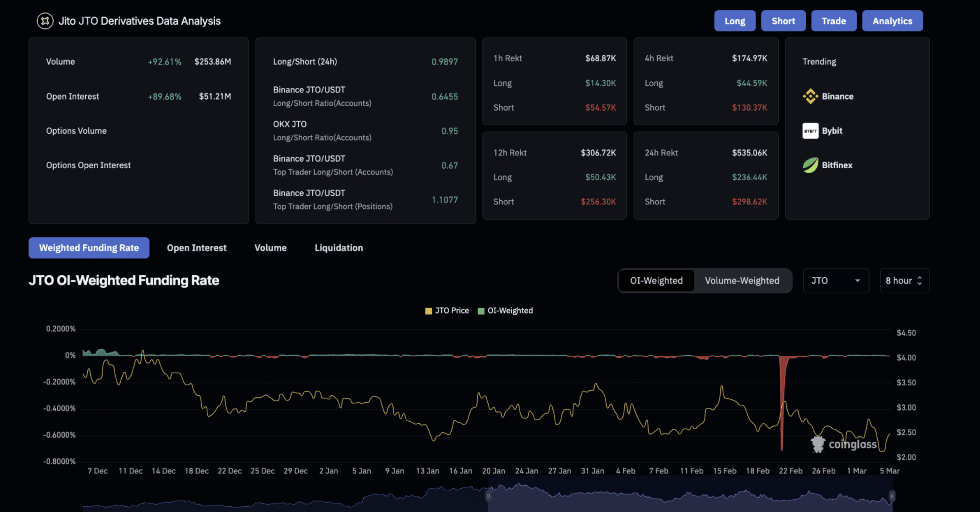Switch to Volume-Weighted mode
This screenshot has height=512, width=980.
coord(742,280)
